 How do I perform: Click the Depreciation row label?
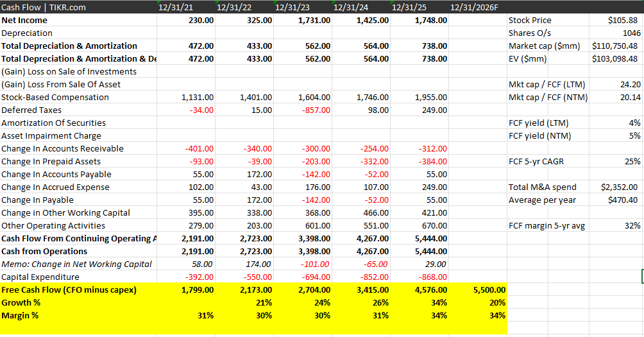(27, 33)
